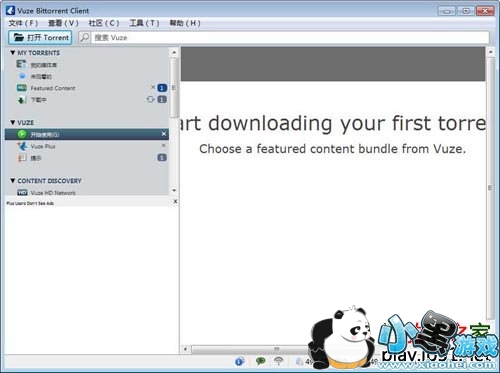Focus the 搜索 Vuze search field
The height and width of the screenshot is (373, 500).
(x=290, y=37)
